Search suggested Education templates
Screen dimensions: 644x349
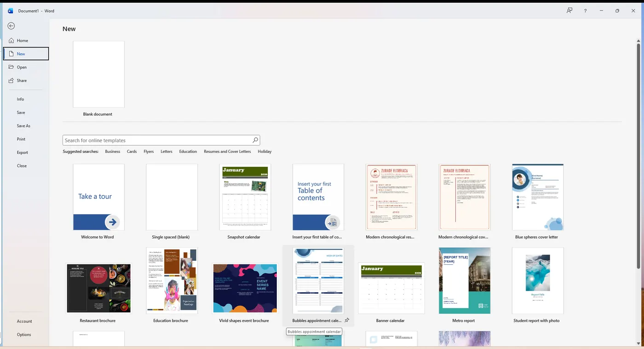[188, 151]
